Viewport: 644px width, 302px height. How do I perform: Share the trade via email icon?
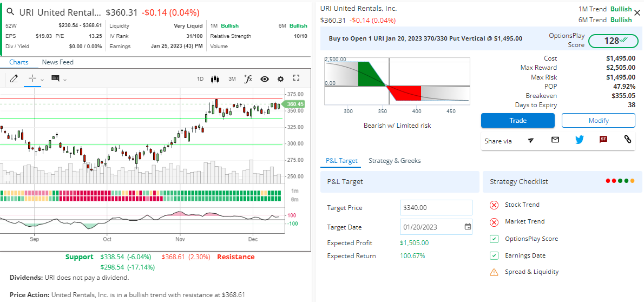click(x=555, y=140)
